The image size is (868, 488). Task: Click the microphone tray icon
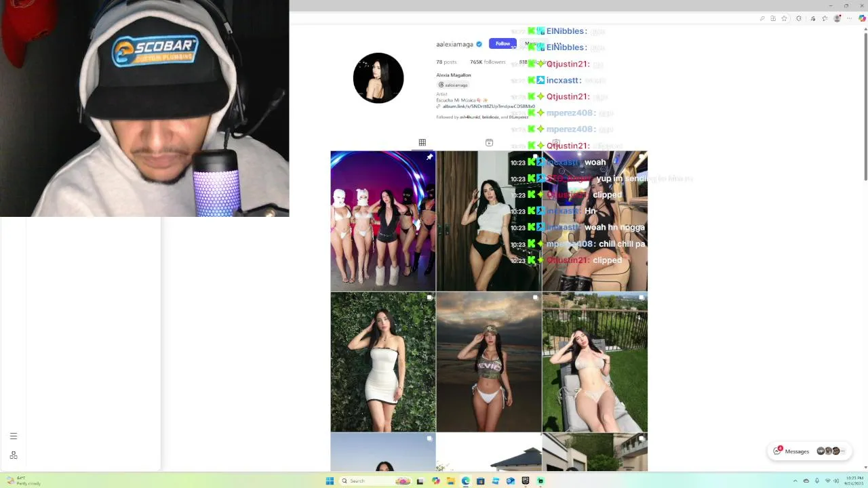817,481
